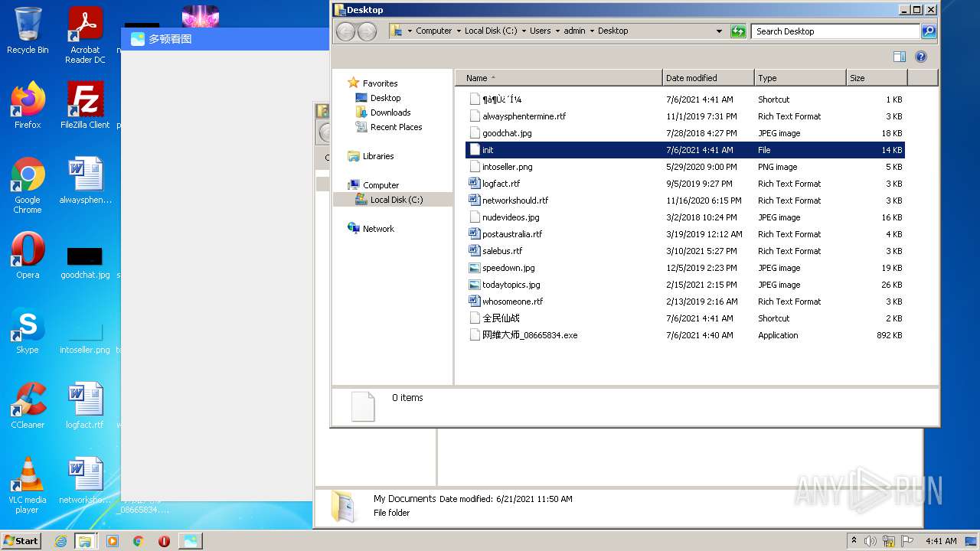Click 多顿看图 viewer taskbar icon
This screenshot has width=980, height=551.
pos(191,541)
